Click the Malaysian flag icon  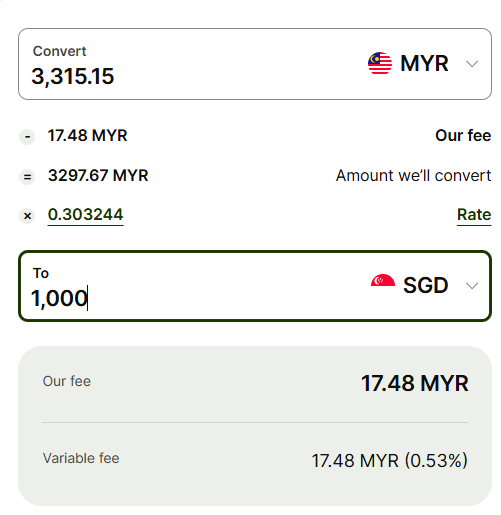click(x=380, y=63)
